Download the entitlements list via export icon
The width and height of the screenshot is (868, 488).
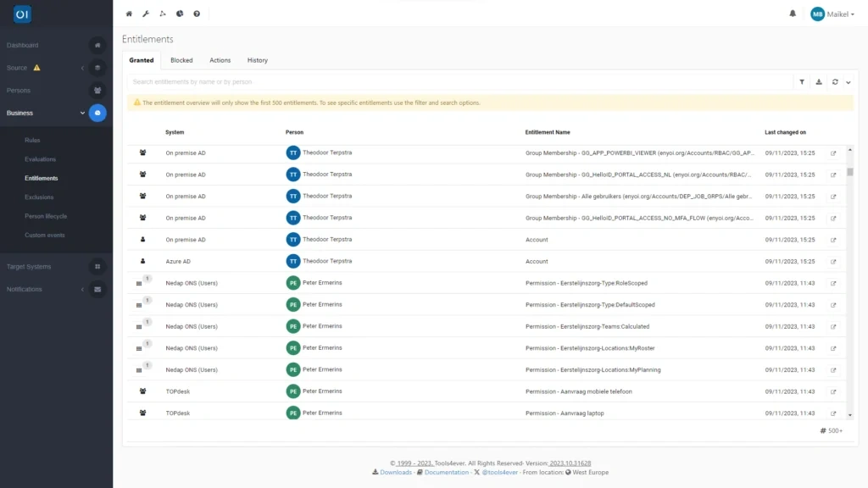[x=819, y=82]
